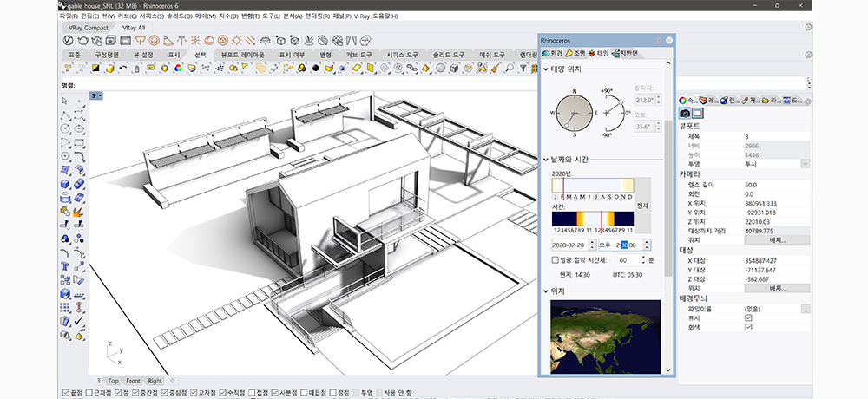
Task: Click the checkmark analysis tool icon
Action: tap(79, 322)
